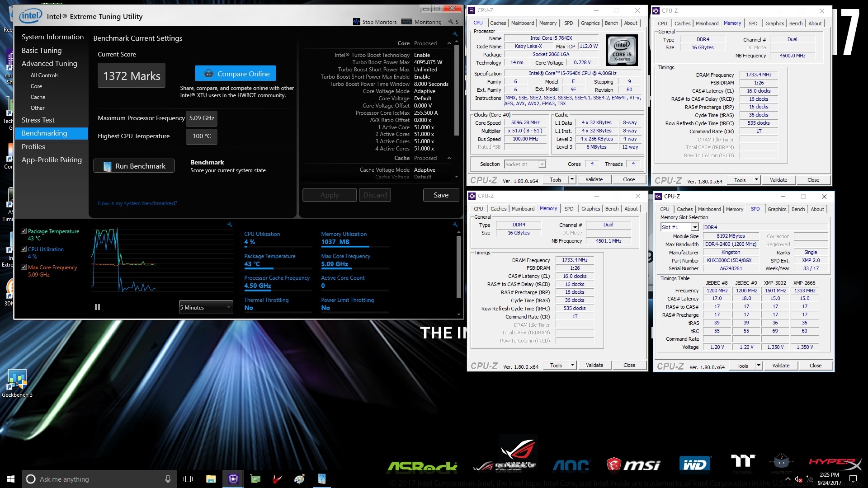Switch to Mainboard tab in top-left CPU-Z
Image resolution: width=868 pixels, height=488 pixels.
(x=522, y=23)
